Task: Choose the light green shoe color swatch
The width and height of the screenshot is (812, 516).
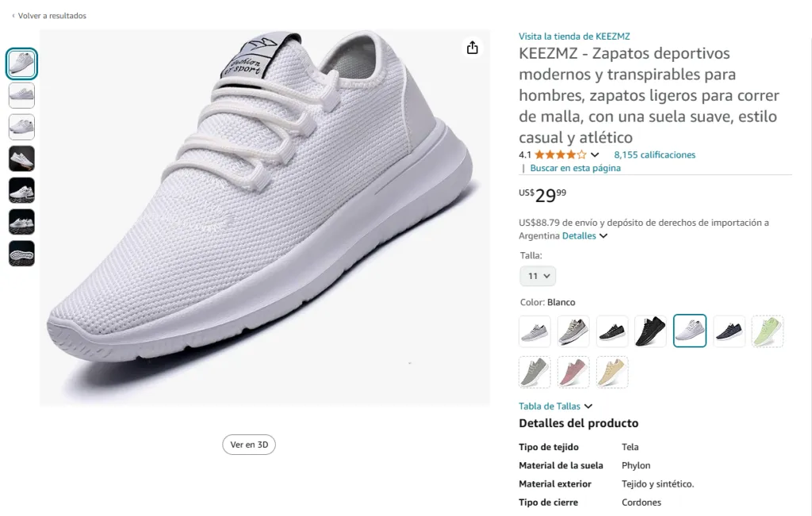Action: 768,331
